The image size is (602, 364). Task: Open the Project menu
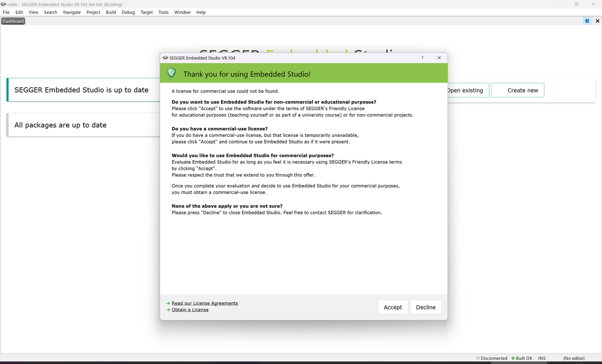tap(93, 12)
